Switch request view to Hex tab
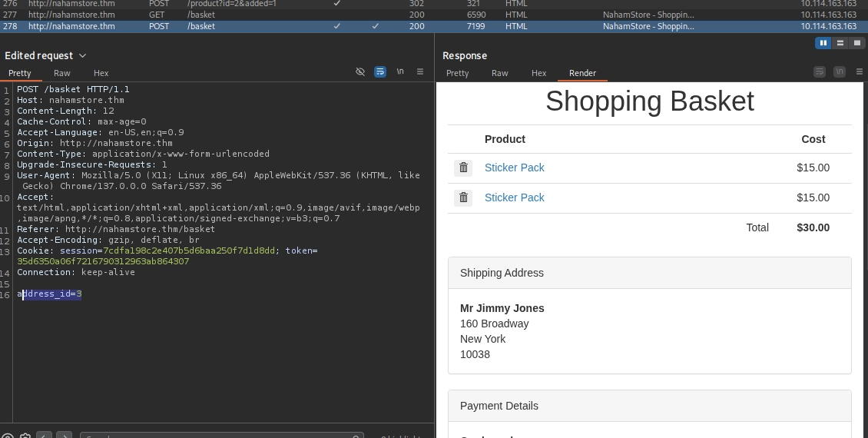The width and height of the screenshot is (868, 438). [x=101, y=73]
